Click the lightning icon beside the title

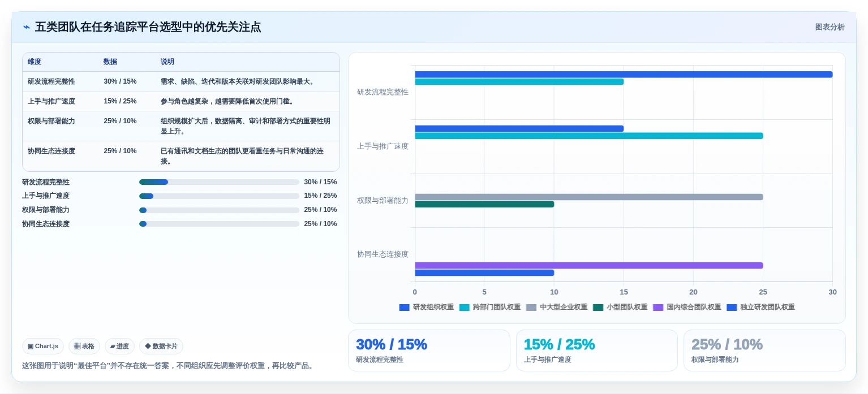tap(27, 27)
